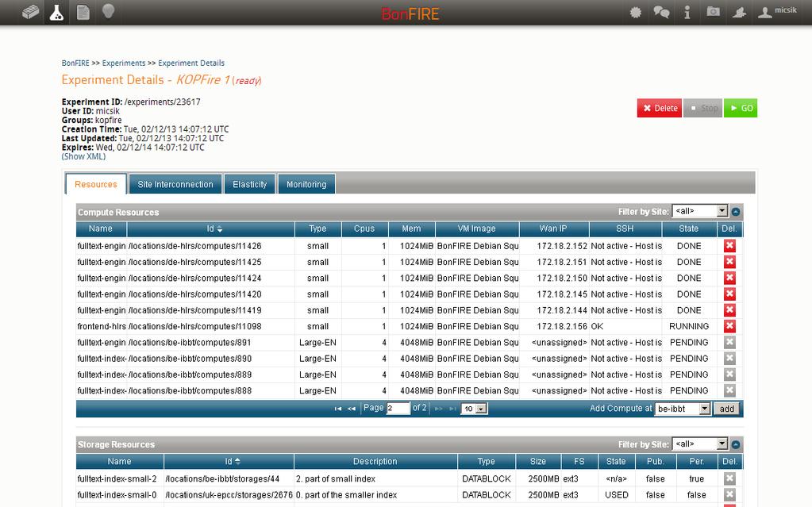Open the Monitoring tab

coord(306,184)
